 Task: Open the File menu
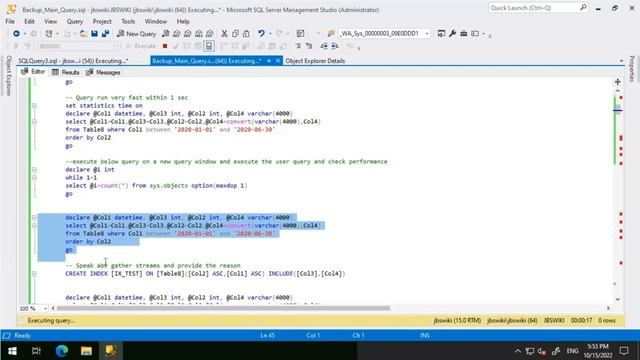click(x=10, y=21)
